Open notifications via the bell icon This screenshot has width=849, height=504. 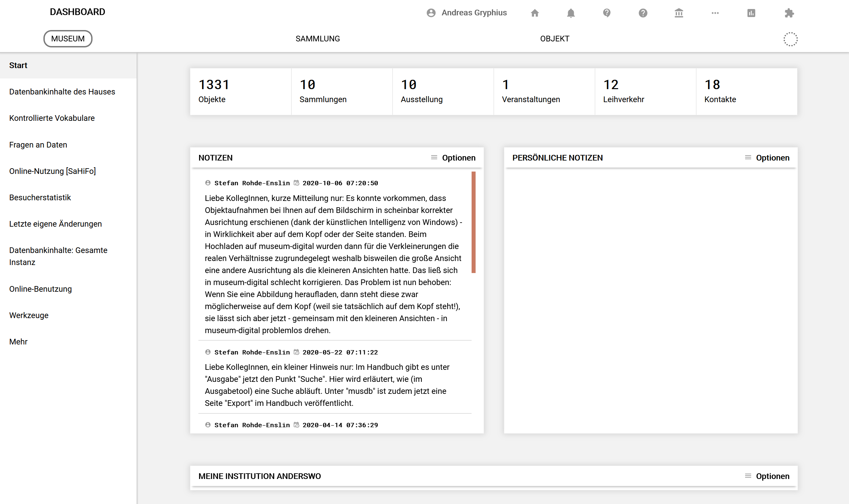tap(571, 13)
